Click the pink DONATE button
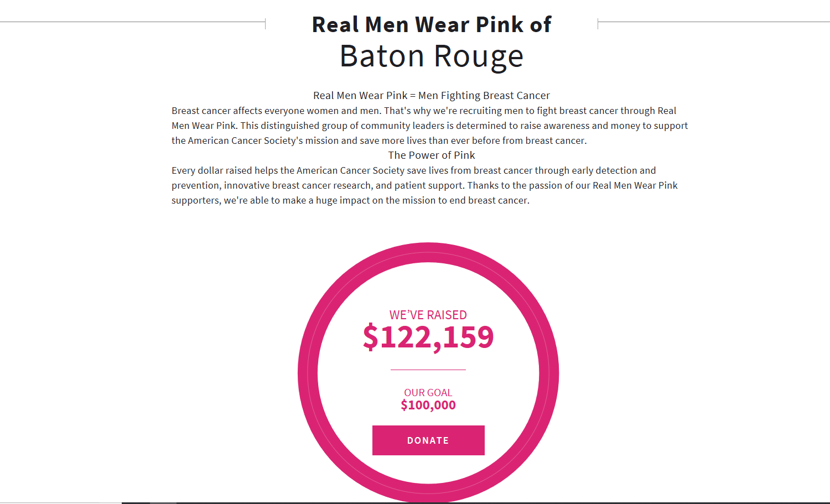 click(428, 440)
